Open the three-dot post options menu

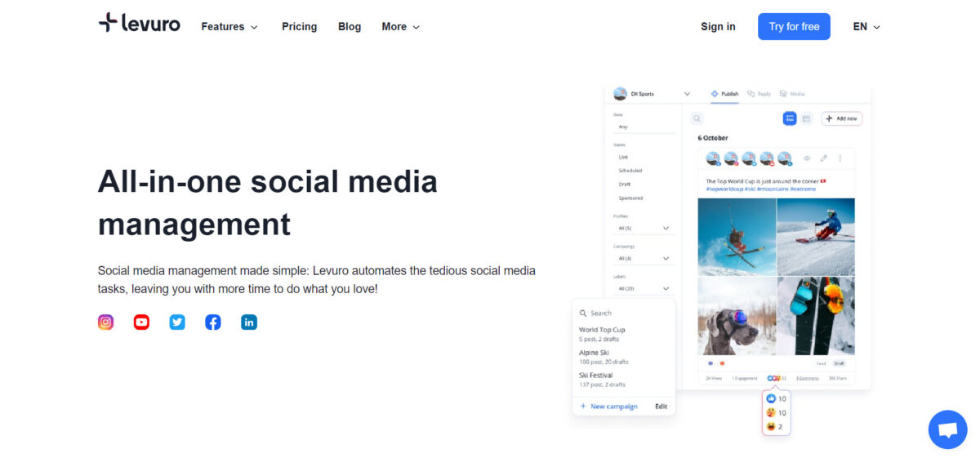[x=840, y=158]
